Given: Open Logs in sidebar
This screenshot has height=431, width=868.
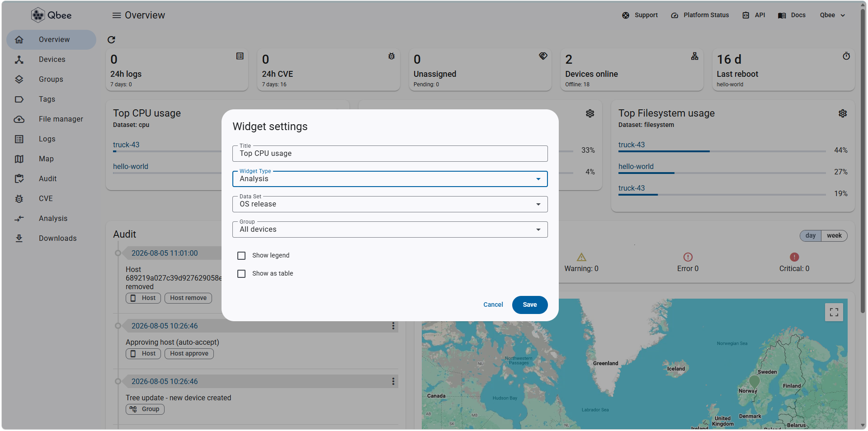Looking at the screenshot, I should click(x=51, y=139).
